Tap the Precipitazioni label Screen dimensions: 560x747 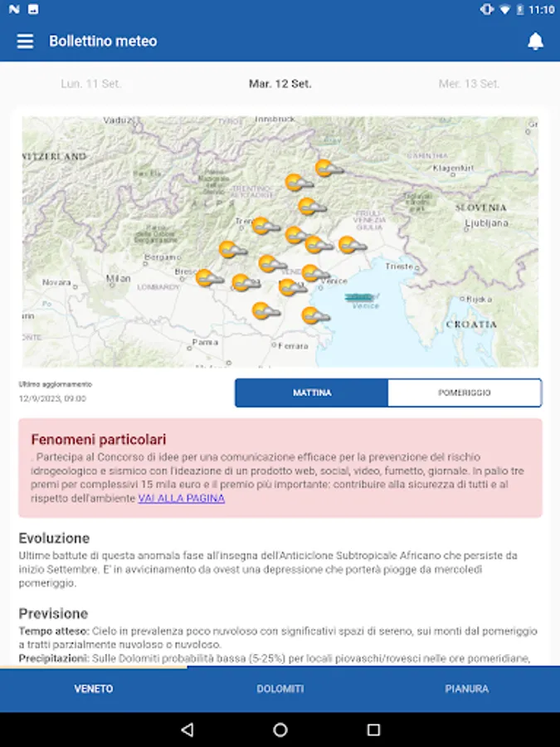(54, 658)
